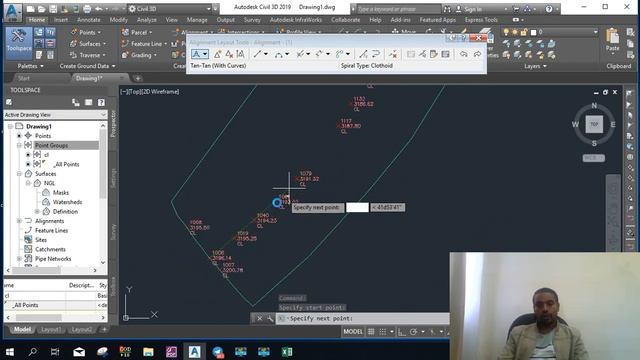Image resolution: width=640 pixels, height=360 pixels.
Task: Collapse the Surfaces tree node
Action: pos(19,173)
